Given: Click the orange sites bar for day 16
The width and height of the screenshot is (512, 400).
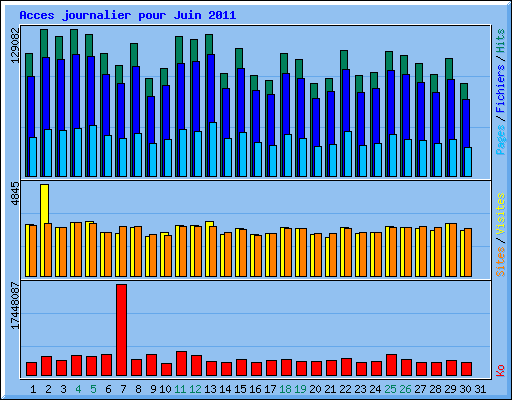Looking at the screenshot, I should (258, 256).
